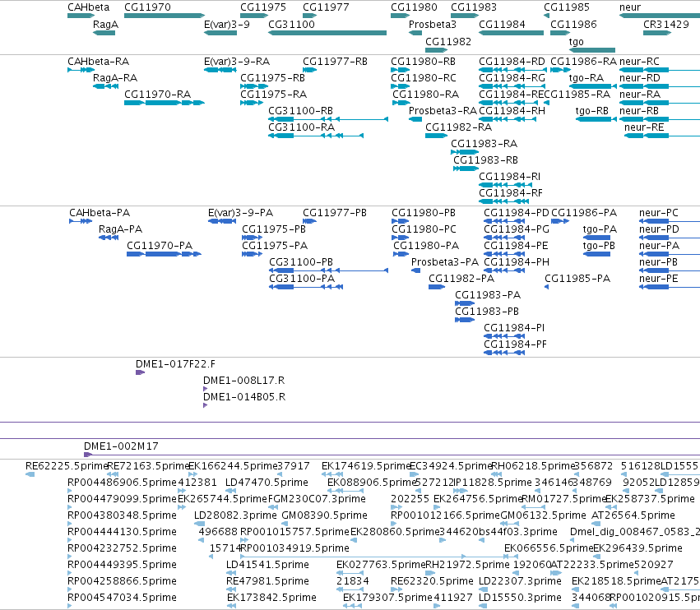Click the CAHbeta gene label
The image size is (700, 610).
coord(88,7)
